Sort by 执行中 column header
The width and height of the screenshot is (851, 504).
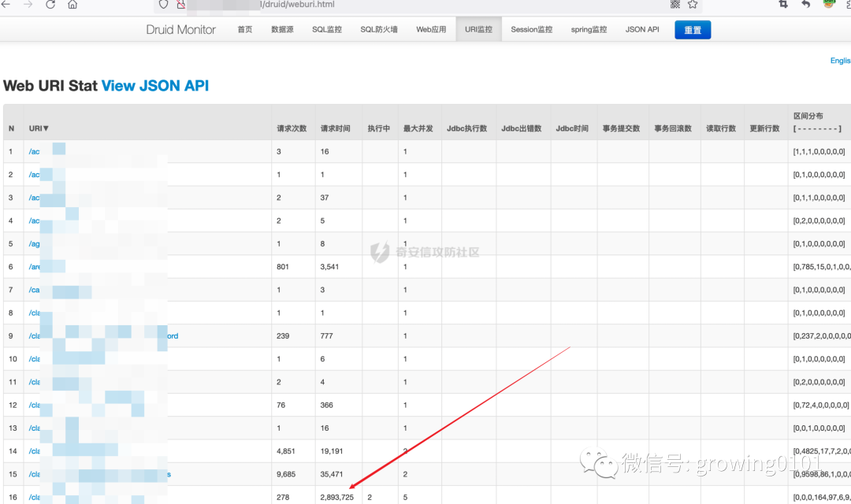tap(378, 128)
